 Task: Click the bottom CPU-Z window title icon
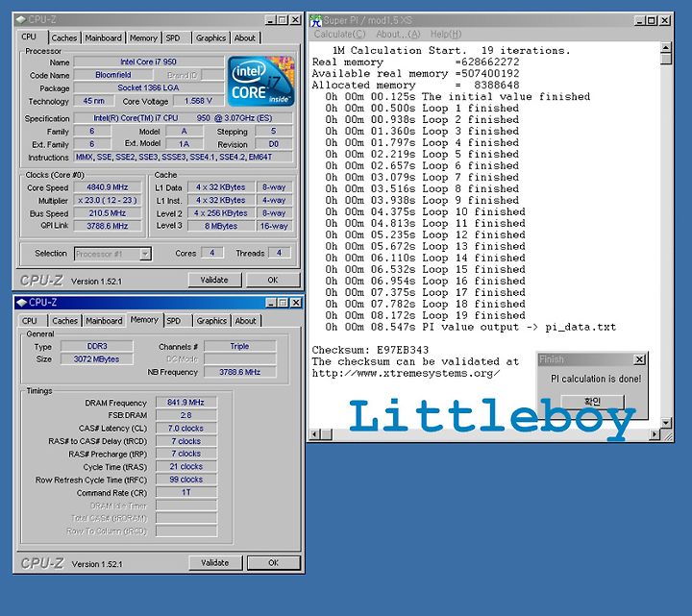coord(21,303)
